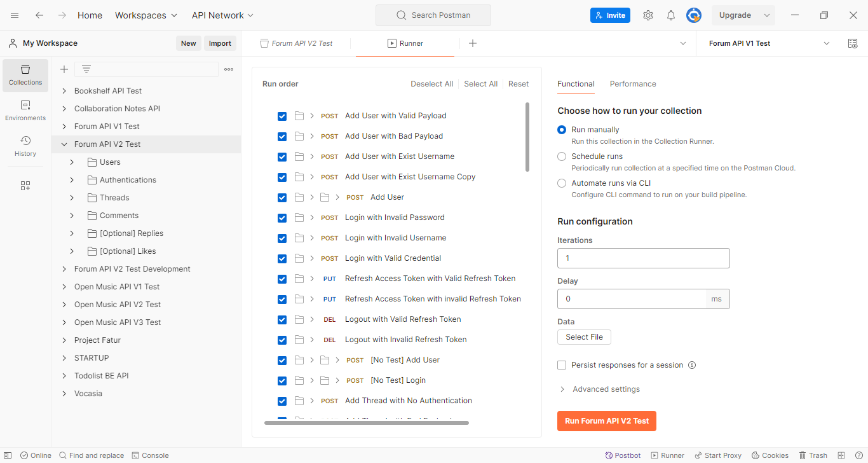Go back with the left arrow
Image resolution: width=868 pixels, height=463 pixels.
39,15
